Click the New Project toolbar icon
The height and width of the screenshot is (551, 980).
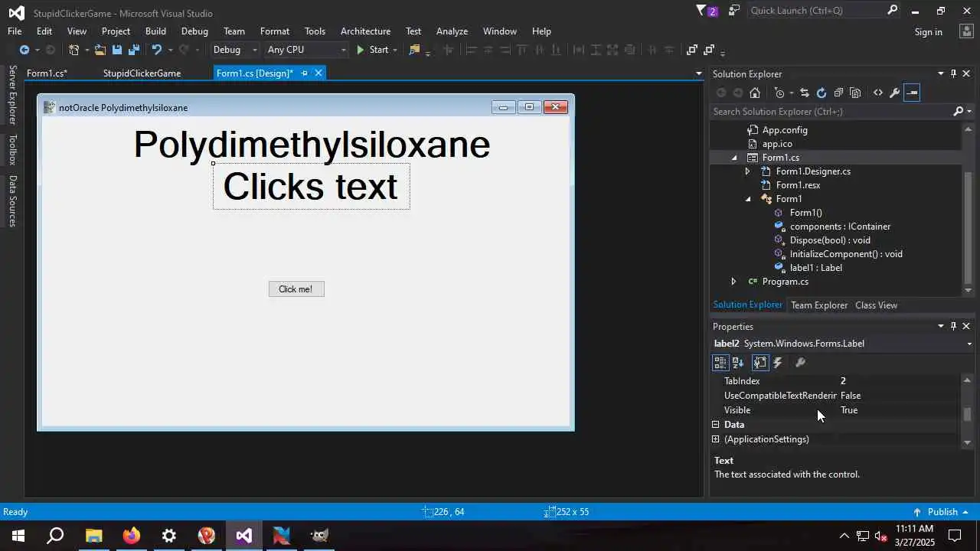coord(73,50)
